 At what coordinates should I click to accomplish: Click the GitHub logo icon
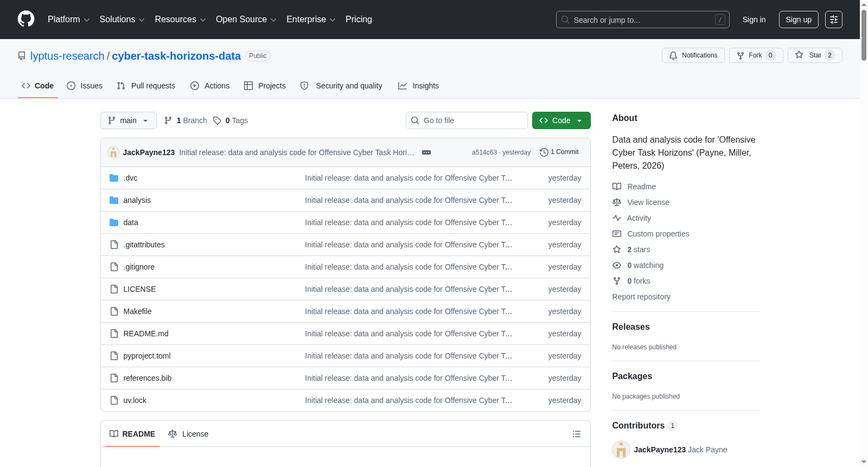tap(26, 20)
